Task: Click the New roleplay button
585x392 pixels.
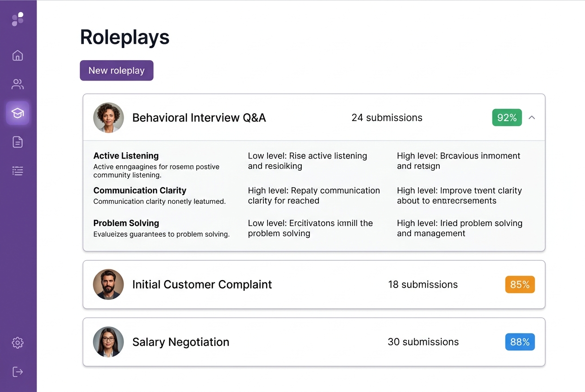Action: click(117, 71)
